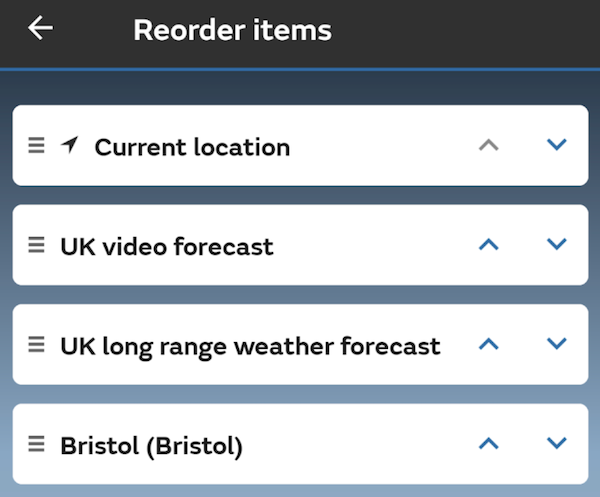Screen dimensions: 600x497
Task: Move Bristol (Bristol) up
Action: pyautogui.click(x=488, y=443)
